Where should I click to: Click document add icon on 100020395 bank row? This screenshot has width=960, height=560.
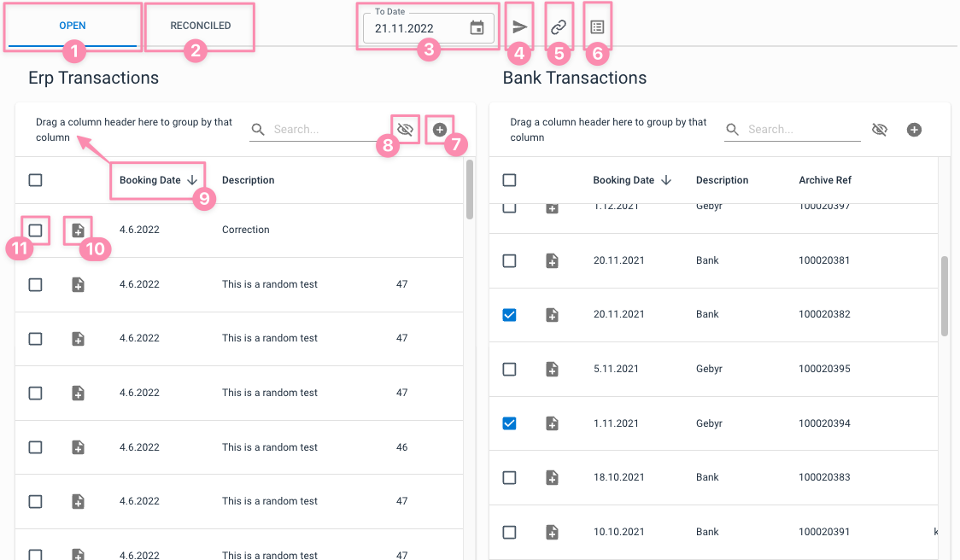pyautogui.click(x=552, y=370)
